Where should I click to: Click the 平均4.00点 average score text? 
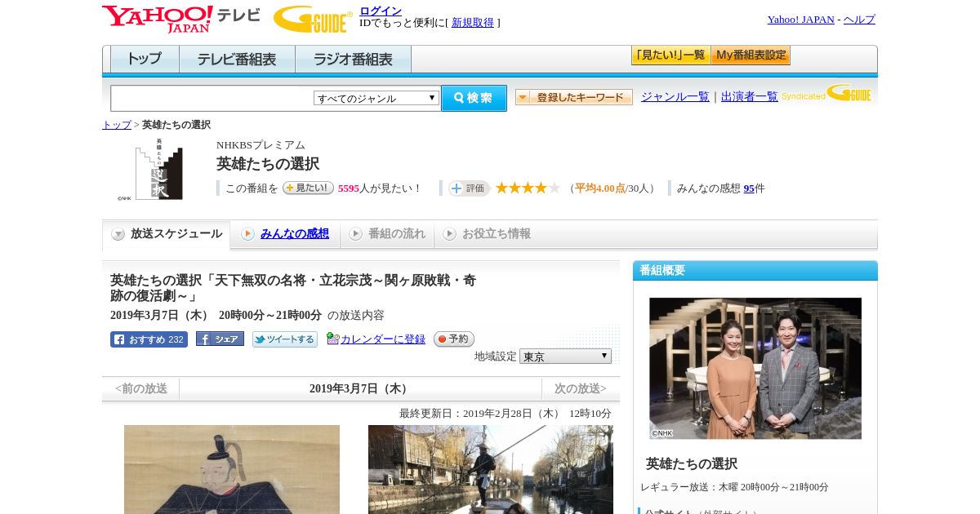(x=600, y=188)
